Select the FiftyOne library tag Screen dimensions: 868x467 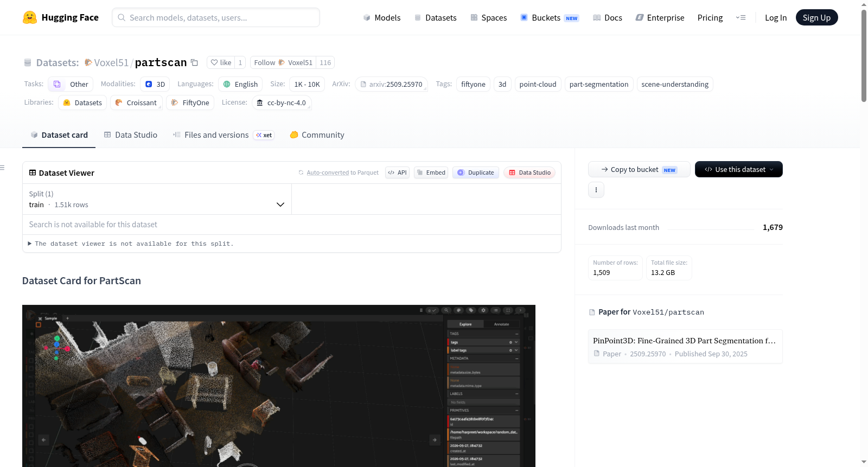point(190,103)
